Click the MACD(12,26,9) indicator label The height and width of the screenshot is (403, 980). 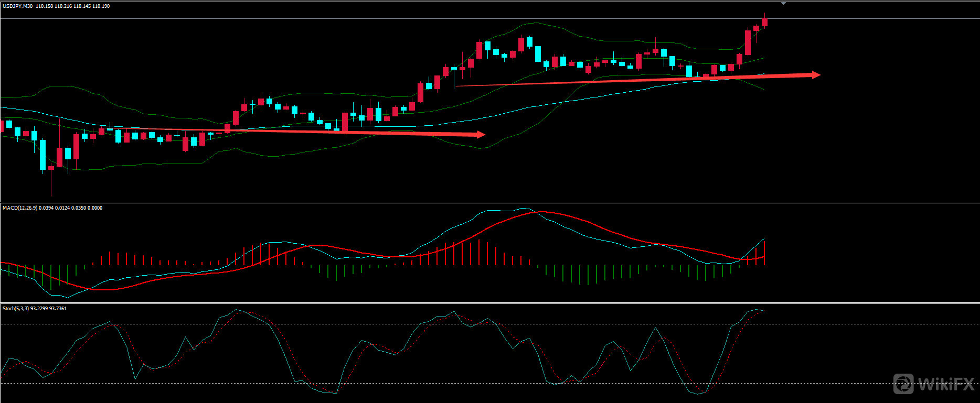click(19, 208)
